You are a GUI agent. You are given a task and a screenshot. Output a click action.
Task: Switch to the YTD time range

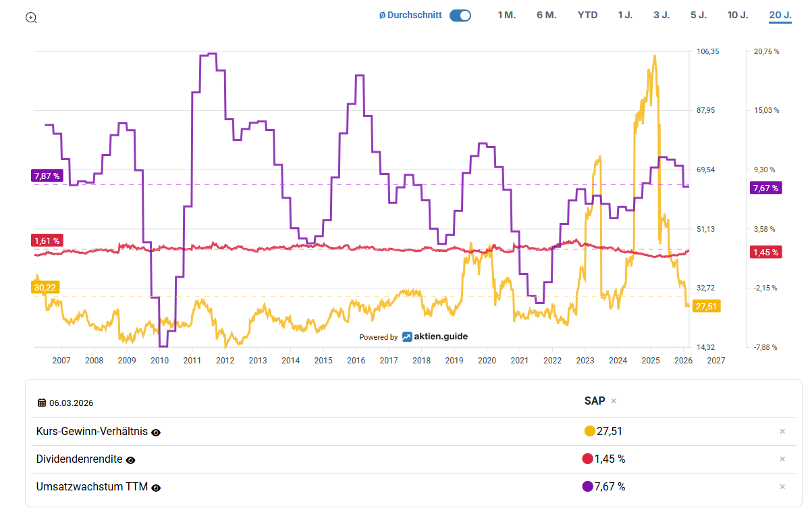tap(587, 15)
